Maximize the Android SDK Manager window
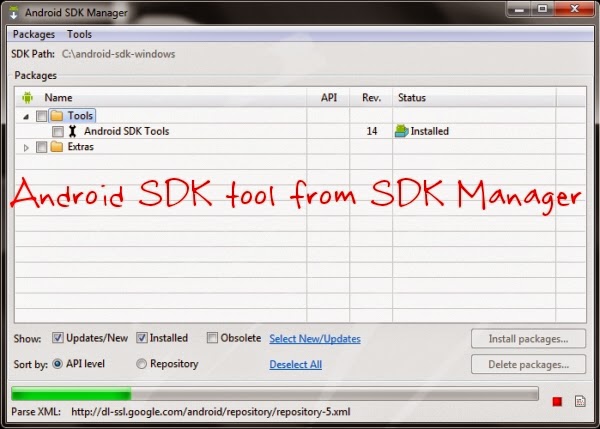 pyautogui.click(x=542, y=8)
